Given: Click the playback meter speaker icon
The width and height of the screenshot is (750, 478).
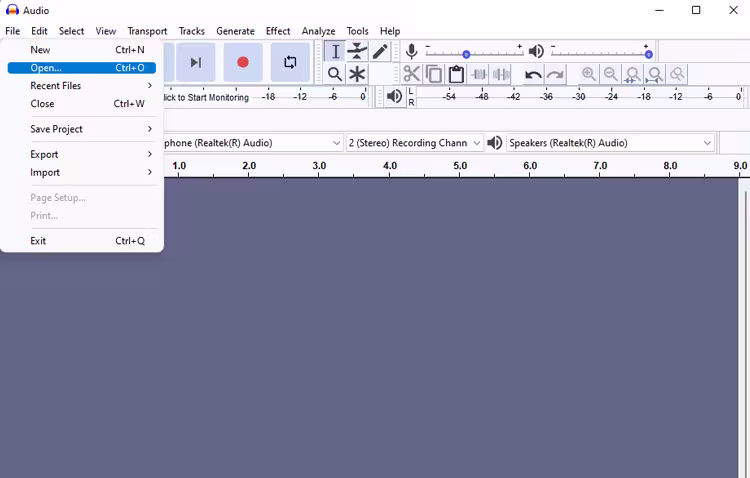Looking at the screenshot, I should click(x=394, y=96).
